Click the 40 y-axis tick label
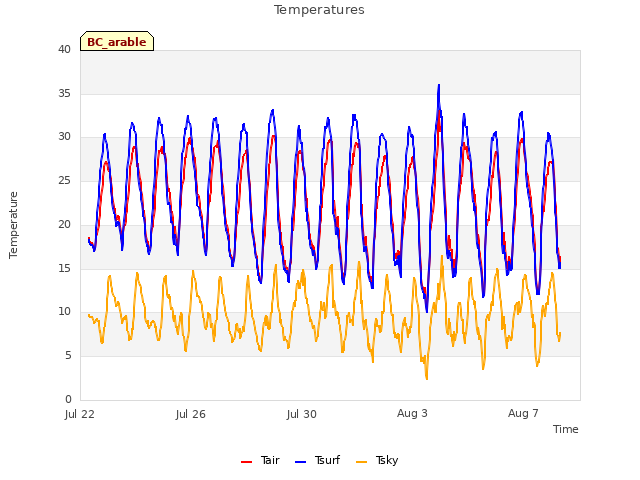Viewport: 640px width, 480px height. tap(64, 49)
